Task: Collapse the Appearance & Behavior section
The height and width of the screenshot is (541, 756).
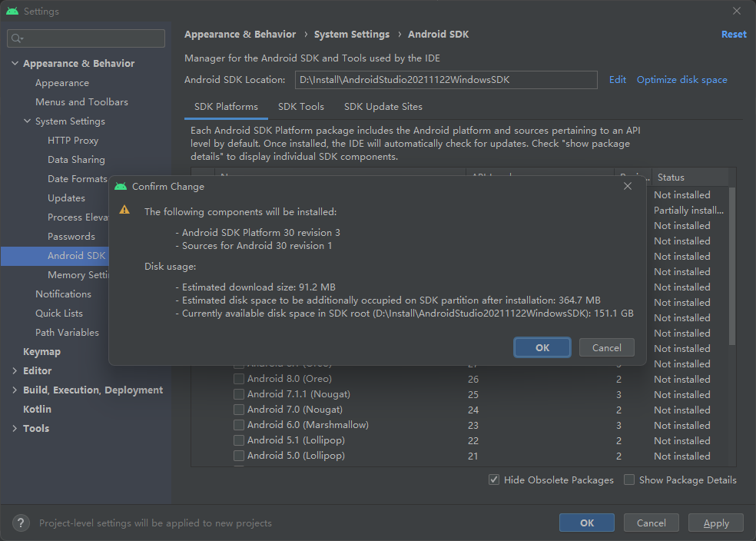Action: click(x=15, y=63)
